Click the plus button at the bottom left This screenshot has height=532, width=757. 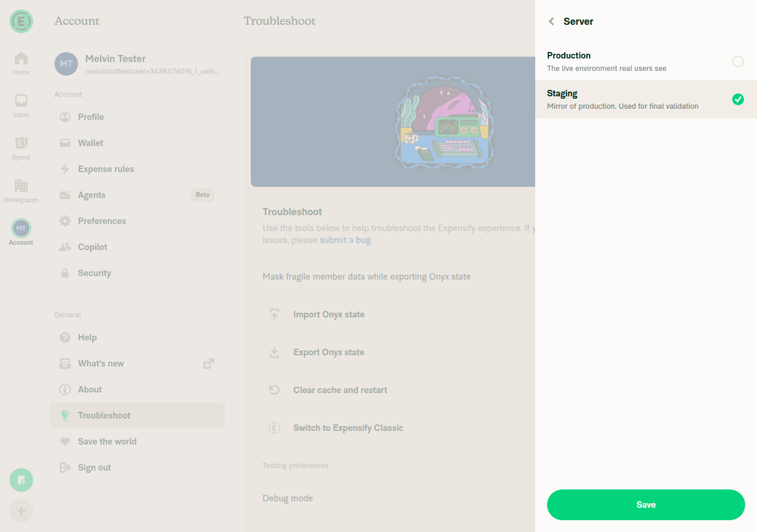click(21, 511)
